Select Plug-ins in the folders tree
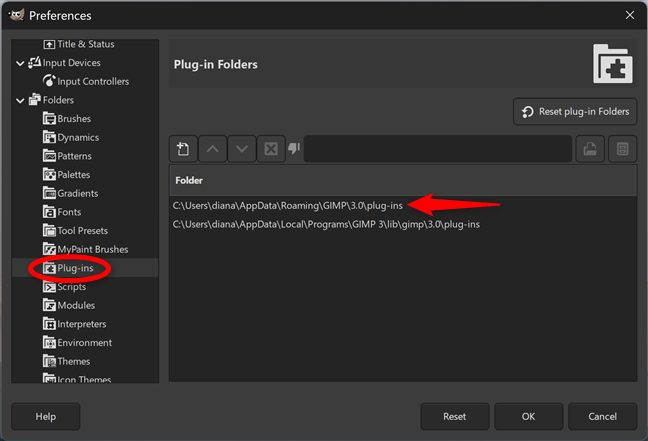This screenshot has height=441, width=648. [x=68, y=268]
